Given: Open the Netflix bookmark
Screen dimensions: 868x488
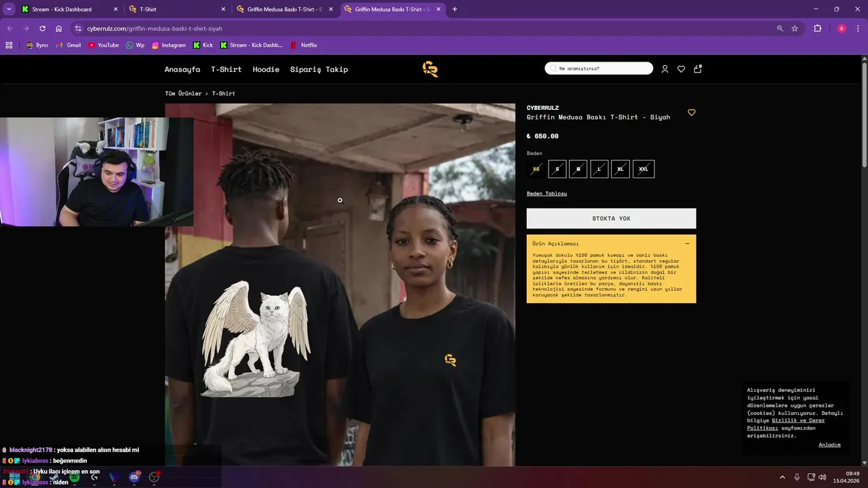Looking at the screenshot, I should [x=303, y=45].
